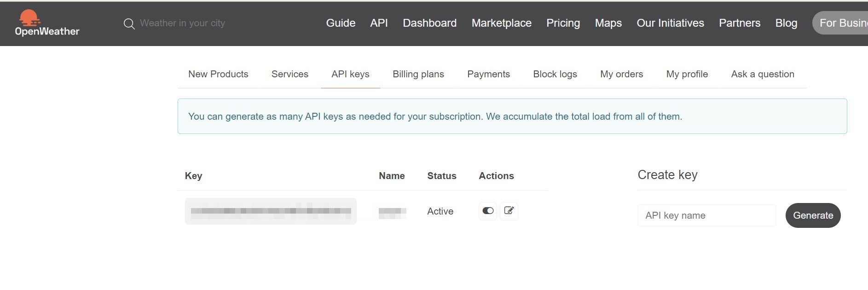Click the Name column header

pos(392,176)
